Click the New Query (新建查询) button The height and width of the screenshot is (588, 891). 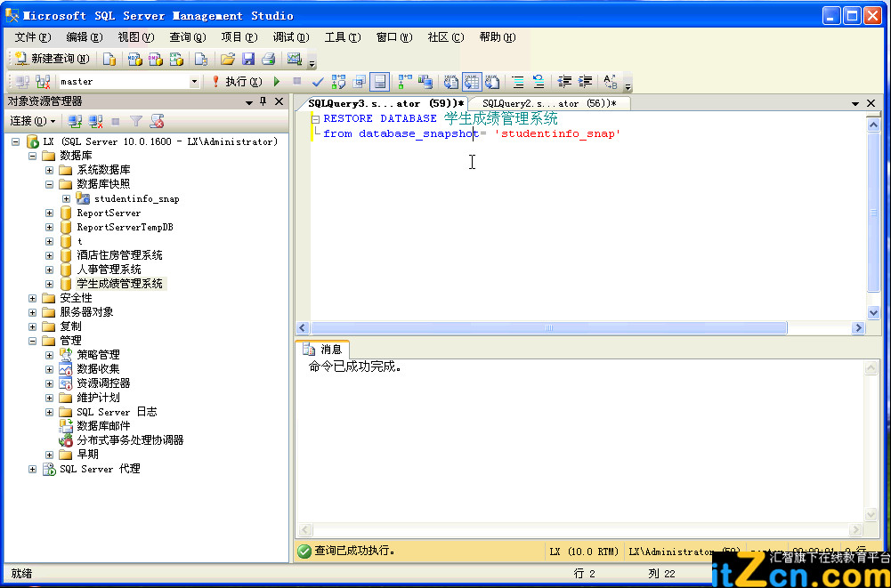coord(52,59)
